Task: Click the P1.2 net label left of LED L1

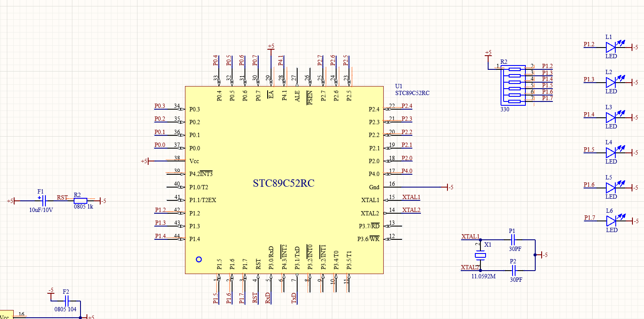Action: (x=589, y=44)
